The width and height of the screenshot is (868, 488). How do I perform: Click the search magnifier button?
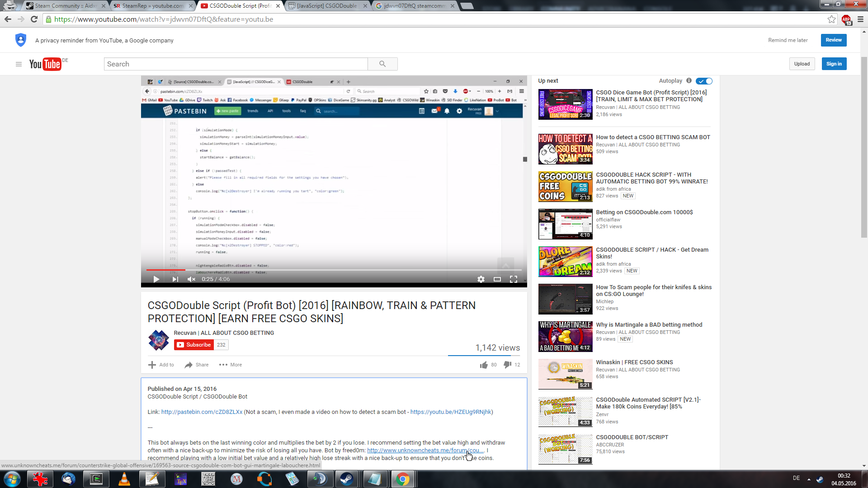point(382,64)
